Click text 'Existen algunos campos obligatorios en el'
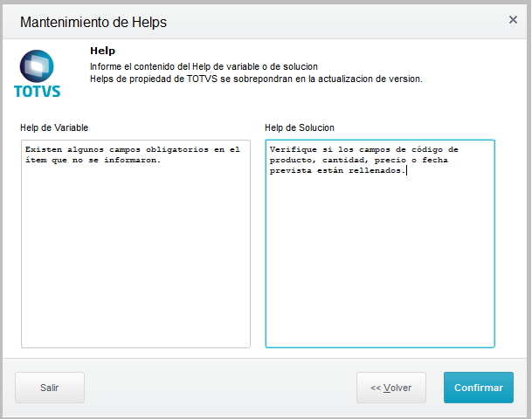 click(x=132, y=149)
